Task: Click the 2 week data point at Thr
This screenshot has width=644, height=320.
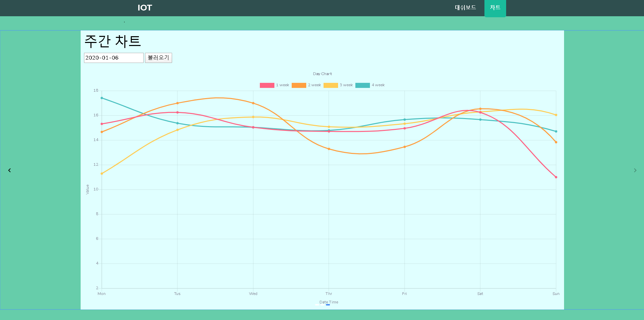Action: [329, 149]
